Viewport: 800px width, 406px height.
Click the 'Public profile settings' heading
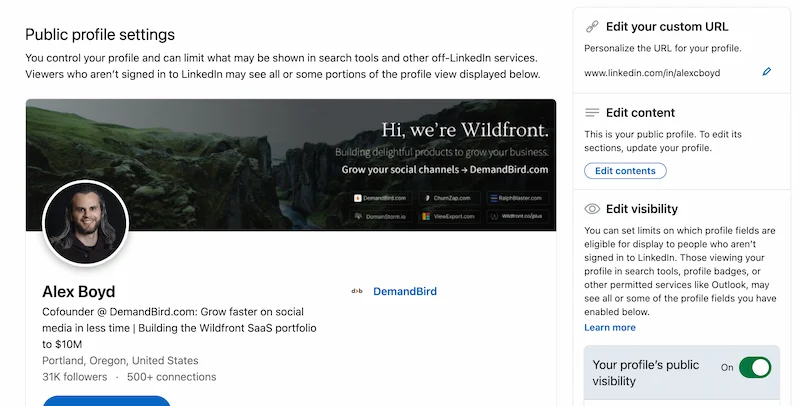point(100,35)
